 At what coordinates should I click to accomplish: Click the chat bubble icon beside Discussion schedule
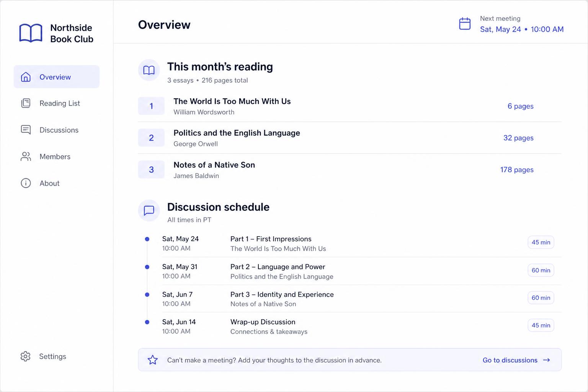click(149, 210)
